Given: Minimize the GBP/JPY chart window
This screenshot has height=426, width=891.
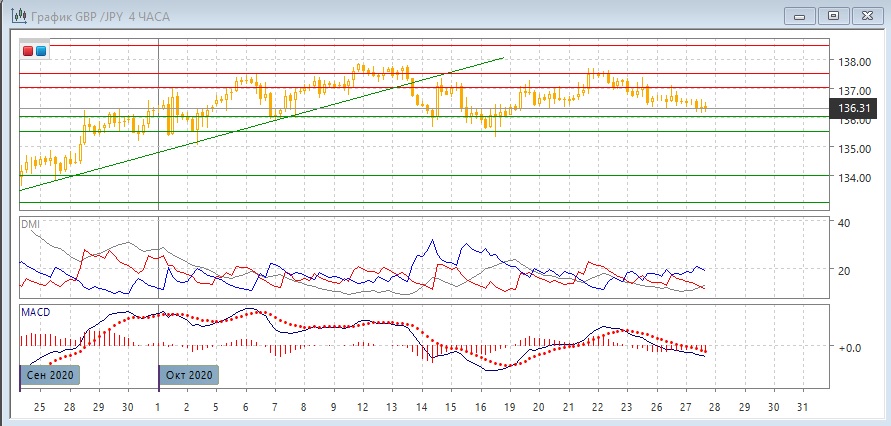Looking at the screenshot, I should pyautogui.click(x=796, y=15).
